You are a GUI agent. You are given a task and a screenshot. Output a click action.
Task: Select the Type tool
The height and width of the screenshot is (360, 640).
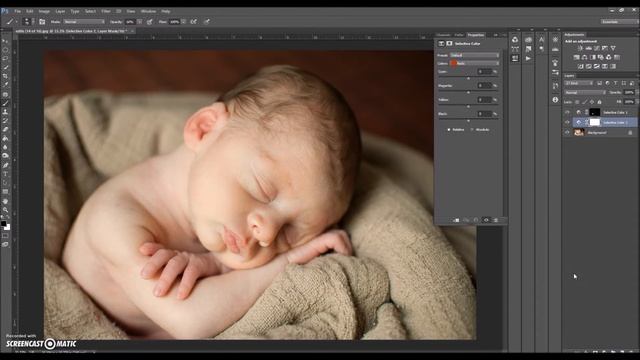point(5,174)
